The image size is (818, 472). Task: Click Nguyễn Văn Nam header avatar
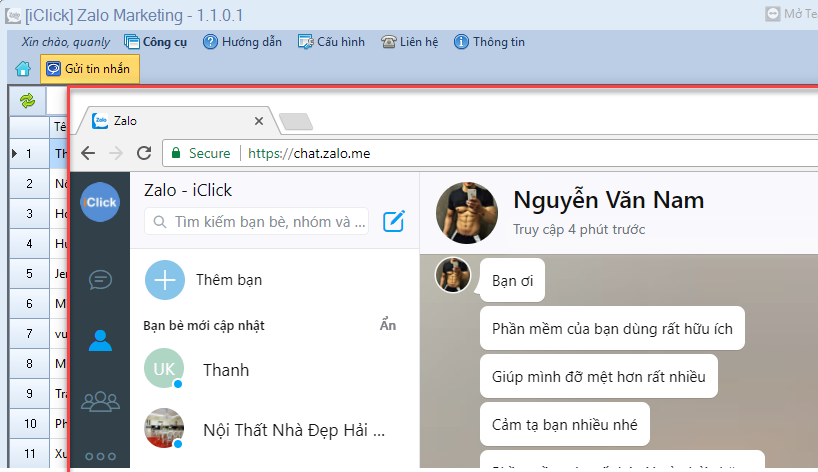(x=467, y=213)
